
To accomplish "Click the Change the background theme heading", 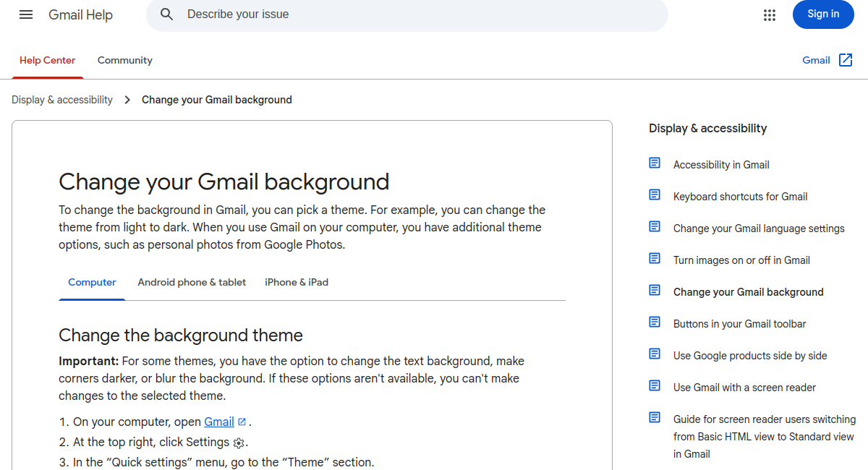I will pyautogui.click(x=181, y=336).
